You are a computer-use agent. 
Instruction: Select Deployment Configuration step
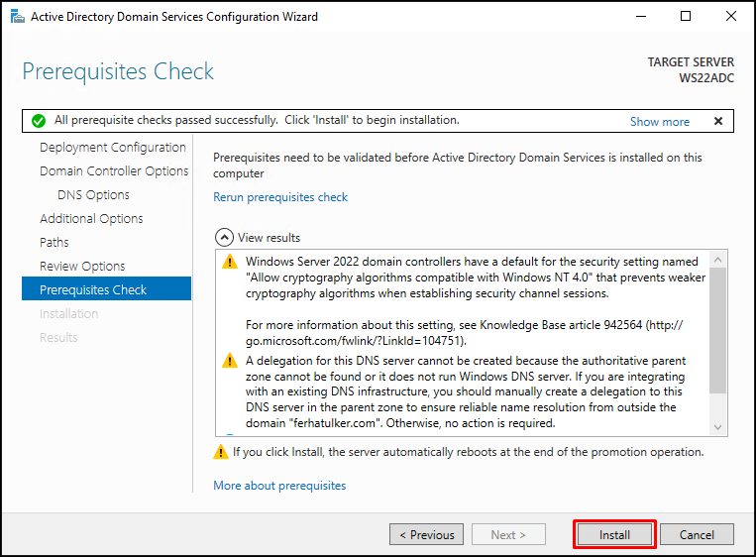(x=112, y=147)
